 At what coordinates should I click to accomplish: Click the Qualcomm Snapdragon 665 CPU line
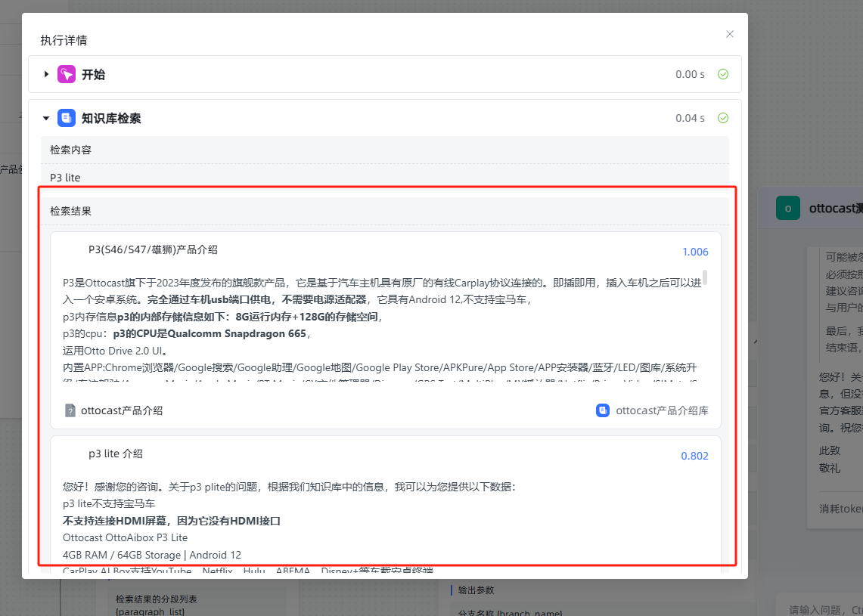point(187,334)
